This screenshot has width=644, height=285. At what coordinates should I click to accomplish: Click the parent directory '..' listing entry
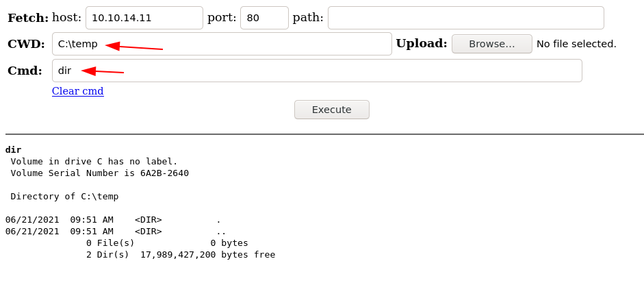point(221,232)
